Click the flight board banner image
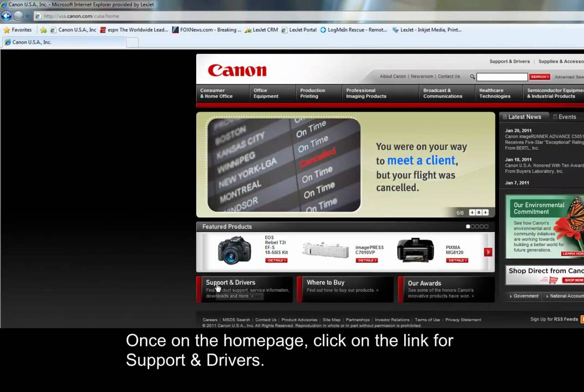The image size is (584, 392). click(284, 164)
